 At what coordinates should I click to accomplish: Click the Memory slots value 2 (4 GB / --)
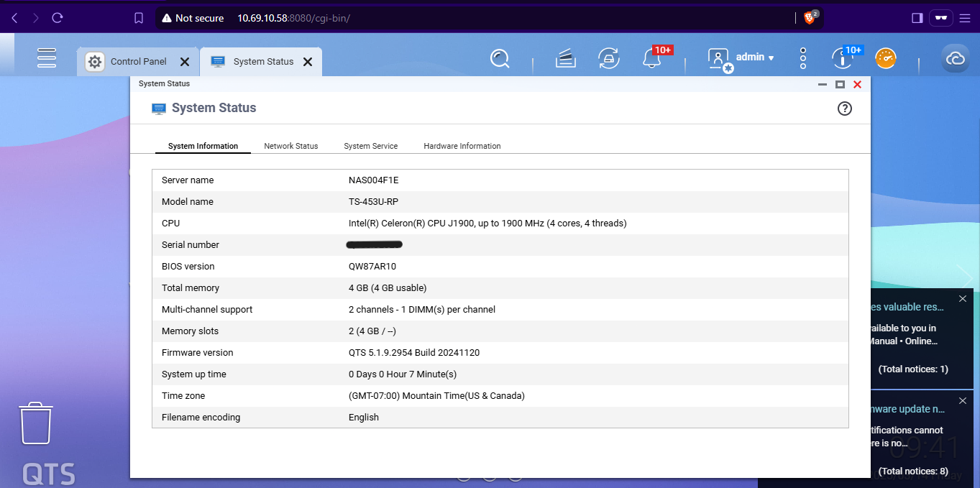[372, 331]
